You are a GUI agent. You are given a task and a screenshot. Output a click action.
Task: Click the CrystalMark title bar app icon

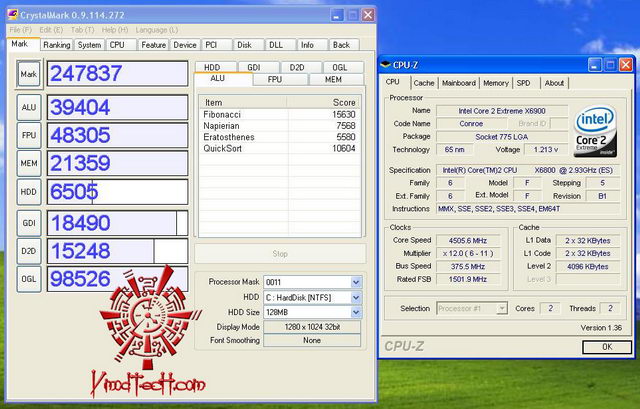[x=13, y=15]
